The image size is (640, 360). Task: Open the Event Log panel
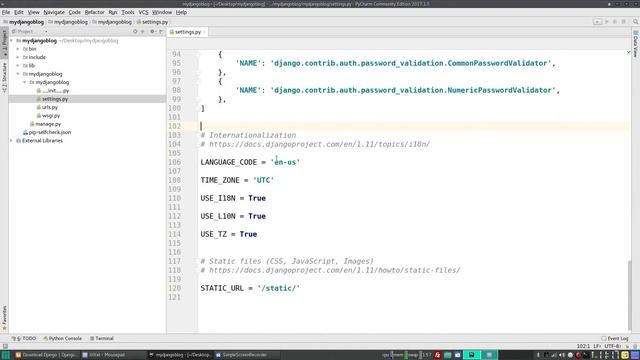[615, 338]
